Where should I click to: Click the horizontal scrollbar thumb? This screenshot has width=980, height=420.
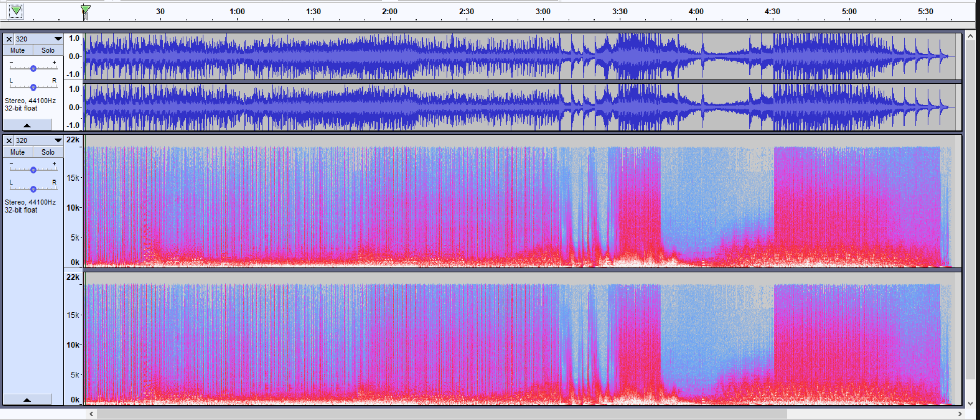(x=441, y=414)
